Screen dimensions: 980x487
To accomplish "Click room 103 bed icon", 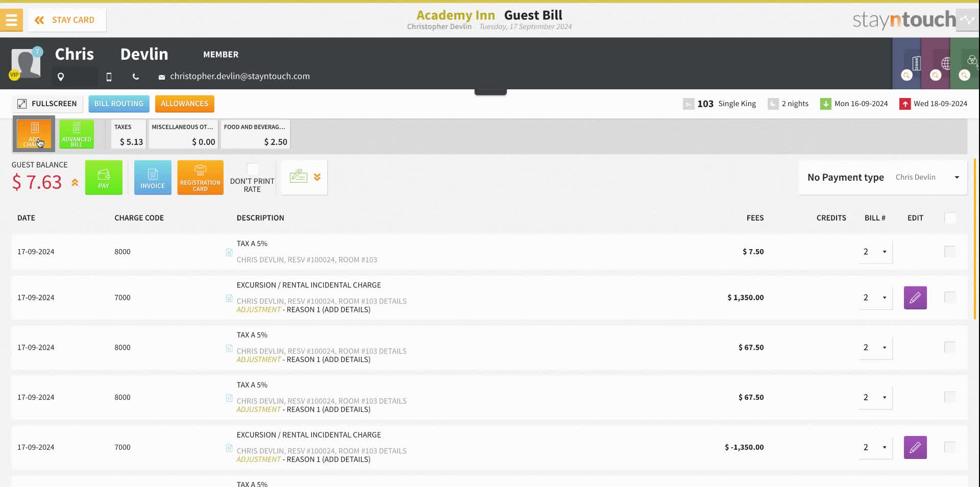I will [689, 104].
